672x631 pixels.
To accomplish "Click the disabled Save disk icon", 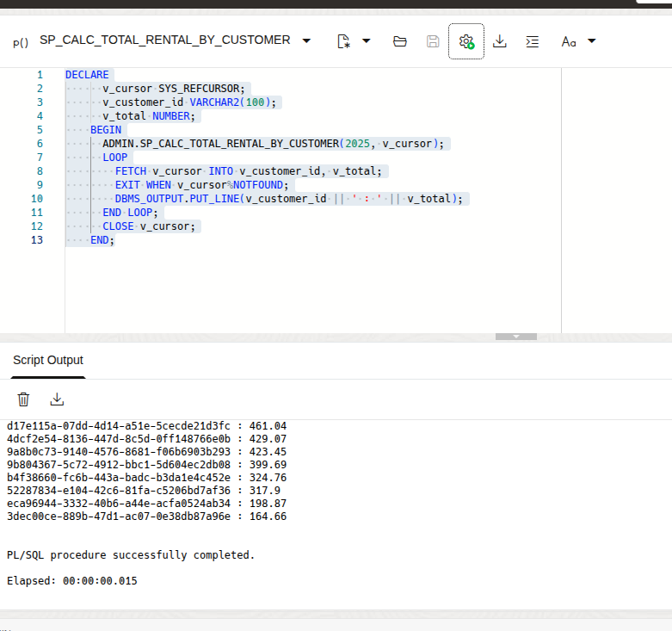I will coord(433,41).
